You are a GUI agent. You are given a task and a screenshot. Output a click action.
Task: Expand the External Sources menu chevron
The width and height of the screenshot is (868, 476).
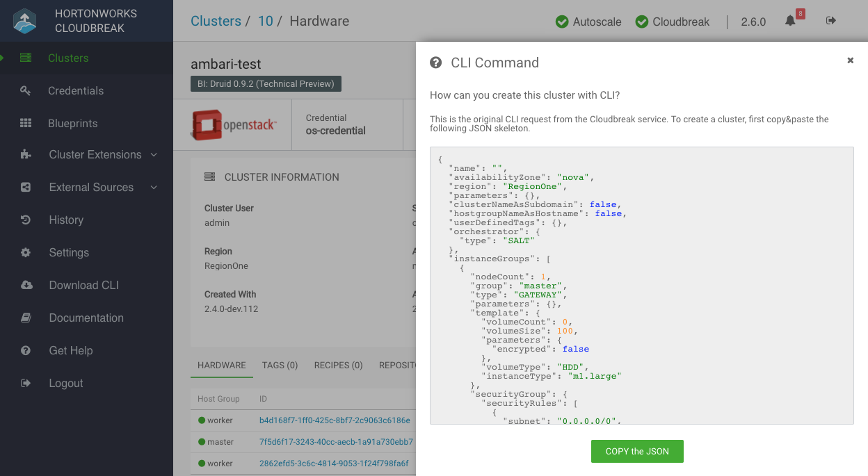click(x=154, y=187)
